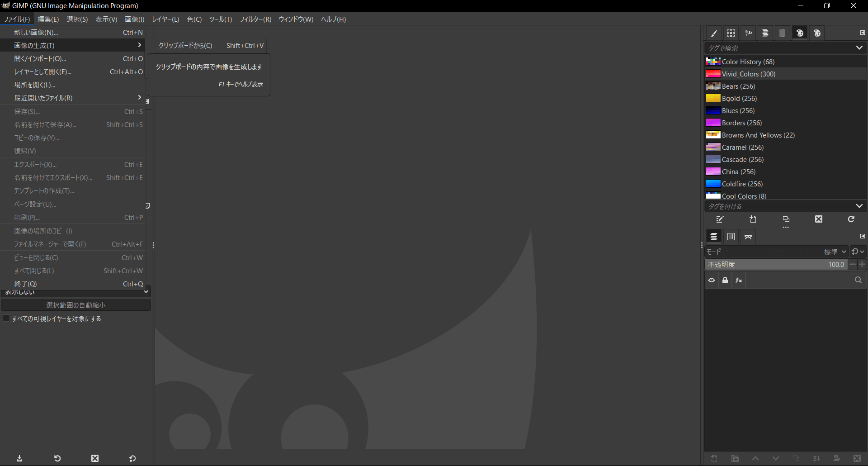The height and width of the screenshot is (466, 868).
Task: Click the 選択範囲の自動縮小 button
Action: click(76, 305)
